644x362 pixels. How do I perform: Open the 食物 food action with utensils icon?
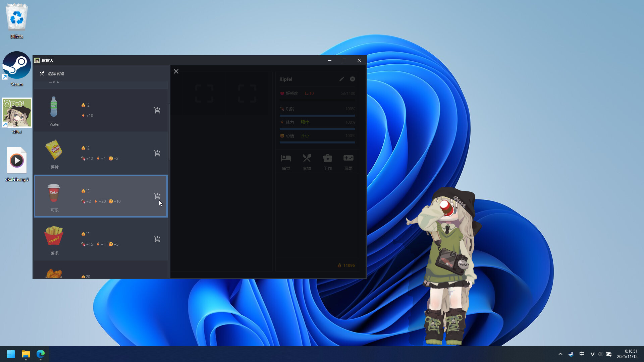click(x=307, y=161)
